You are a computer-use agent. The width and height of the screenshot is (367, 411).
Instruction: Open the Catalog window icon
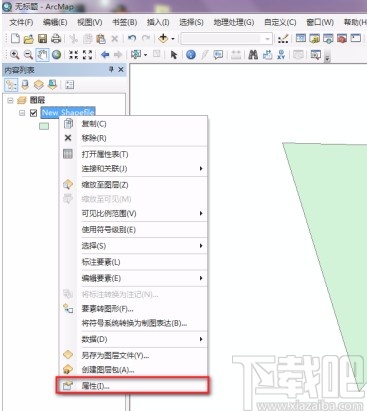click(x=314, y=39)
